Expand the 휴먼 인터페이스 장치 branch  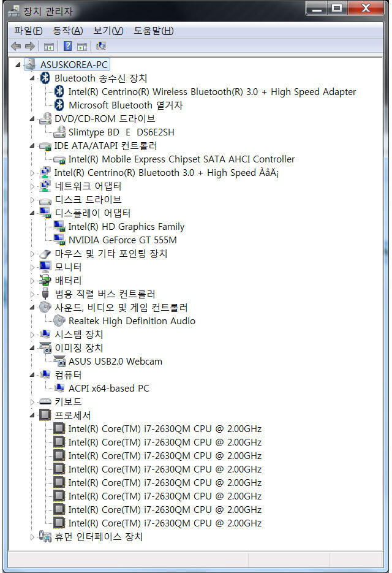[x=32, y=537]
